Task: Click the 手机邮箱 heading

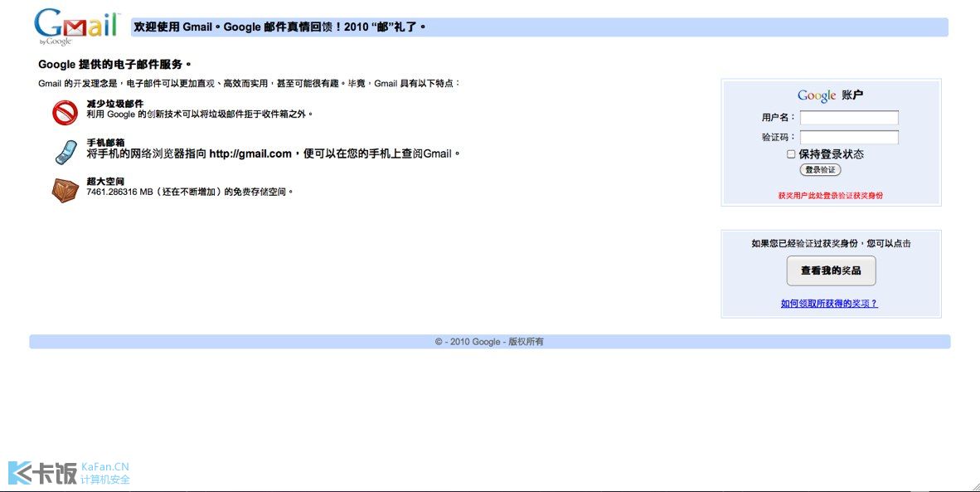Action: pyautogui.click(x=105, y=143)
